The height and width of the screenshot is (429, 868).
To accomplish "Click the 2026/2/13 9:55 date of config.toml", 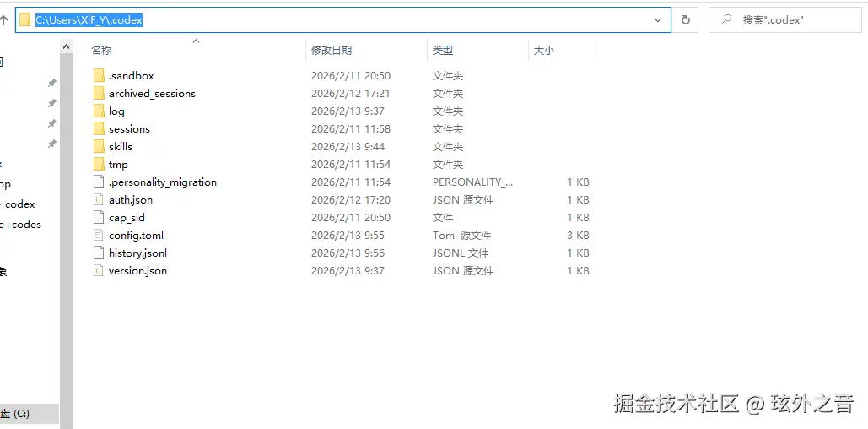I will tap(348, 235).
